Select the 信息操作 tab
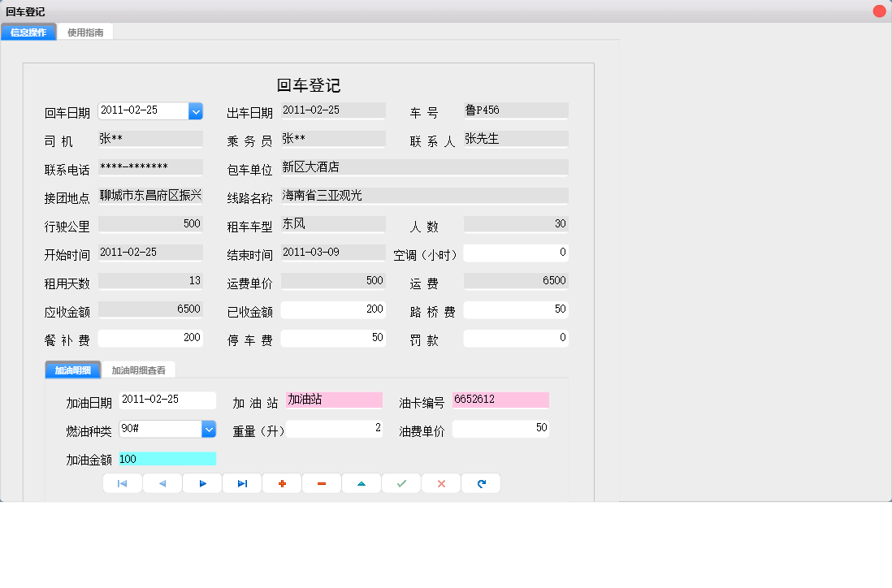The width and height of the screenshot is (892, 588). [x=28, y=32]
